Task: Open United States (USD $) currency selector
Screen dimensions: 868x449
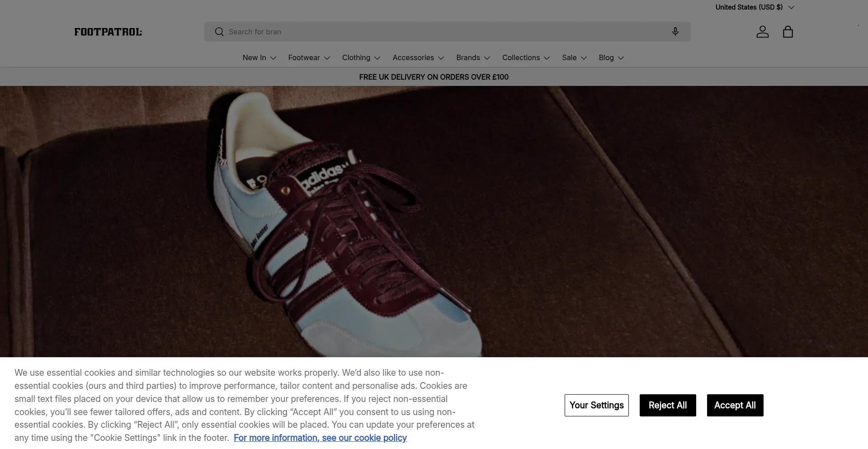Action: pyautogui.click(x=754, y=7)
